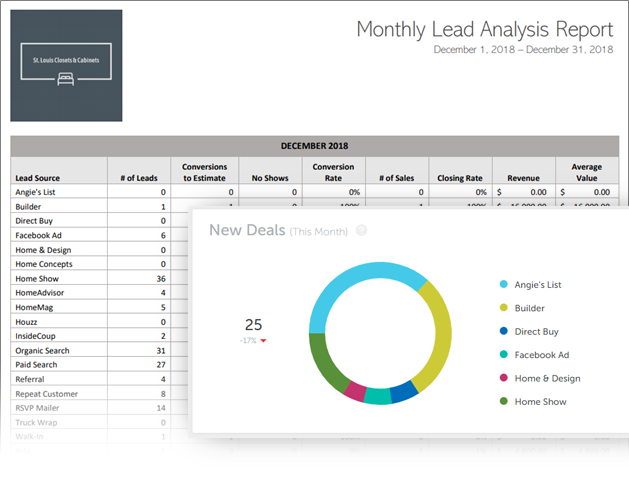Click the New Deals chart title
Image resolution: width=629 pixels, height=497 pixels.
pos(246,231)
